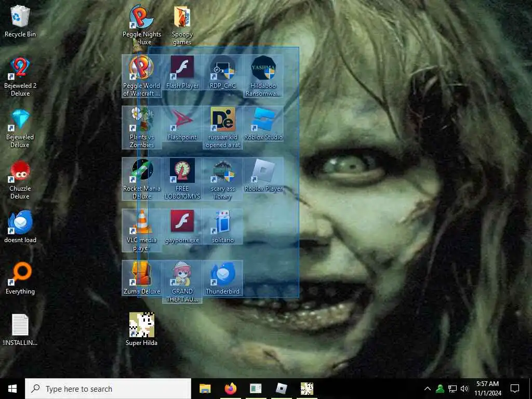Click the 'Type here to search' box
This screenshot has width=532, height=399.
click(108, 389)
